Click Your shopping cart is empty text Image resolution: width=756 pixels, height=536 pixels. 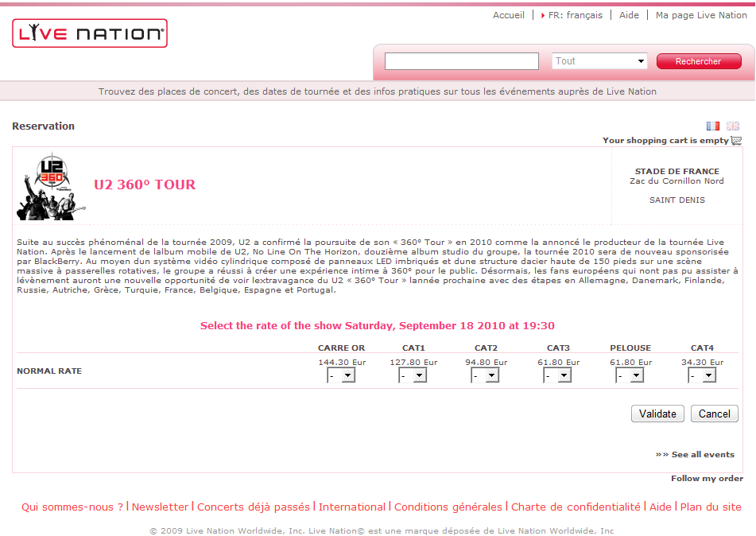click(x=665, y=141)
